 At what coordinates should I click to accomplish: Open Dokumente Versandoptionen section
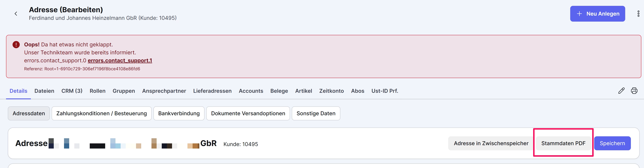pos(248,113)
